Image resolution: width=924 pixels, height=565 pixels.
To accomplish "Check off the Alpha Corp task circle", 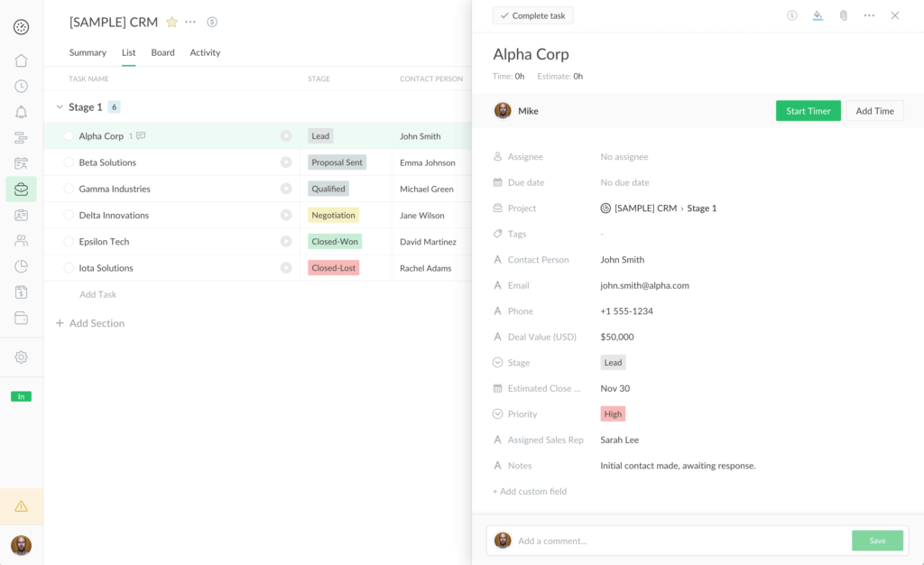I will [68, 135].
